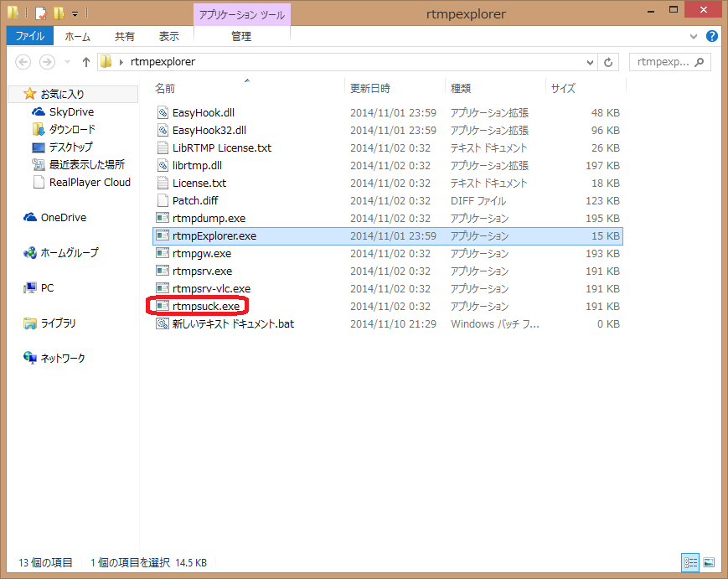Switch to the 表示 ribbon tab
This screenshot has height=579, width=728.
[x=169, y=36]
